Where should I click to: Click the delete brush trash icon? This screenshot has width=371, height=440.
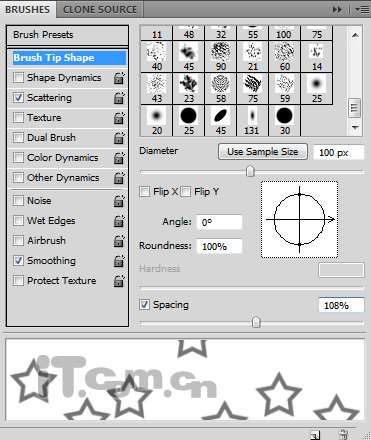pos(343,434)
